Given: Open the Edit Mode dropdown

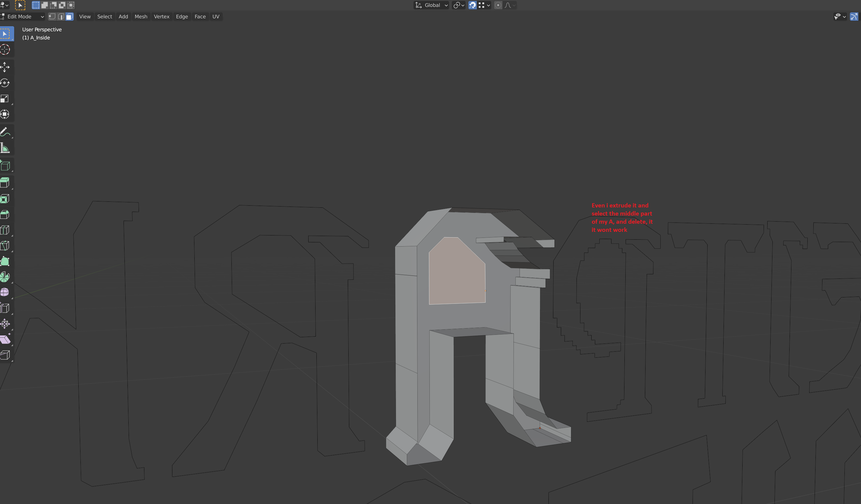Looking at the screenshot, I should [23, 16].
